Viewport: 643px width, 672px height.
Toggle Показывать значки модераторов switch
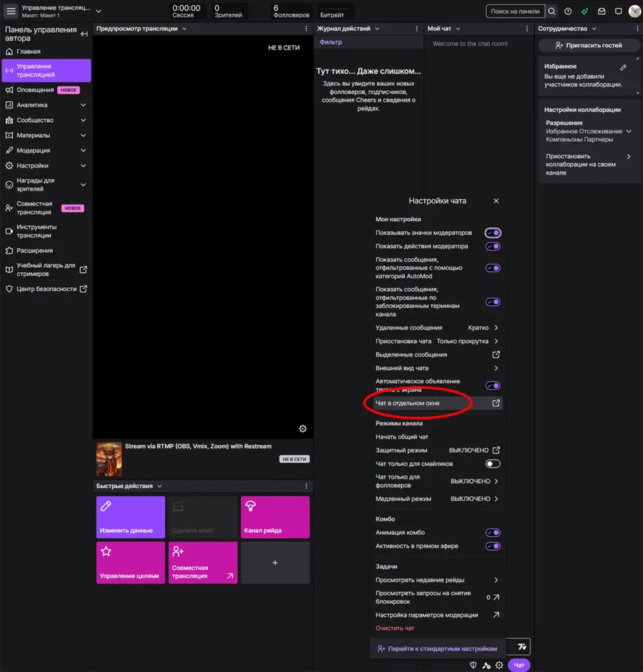tap(493, 233)
